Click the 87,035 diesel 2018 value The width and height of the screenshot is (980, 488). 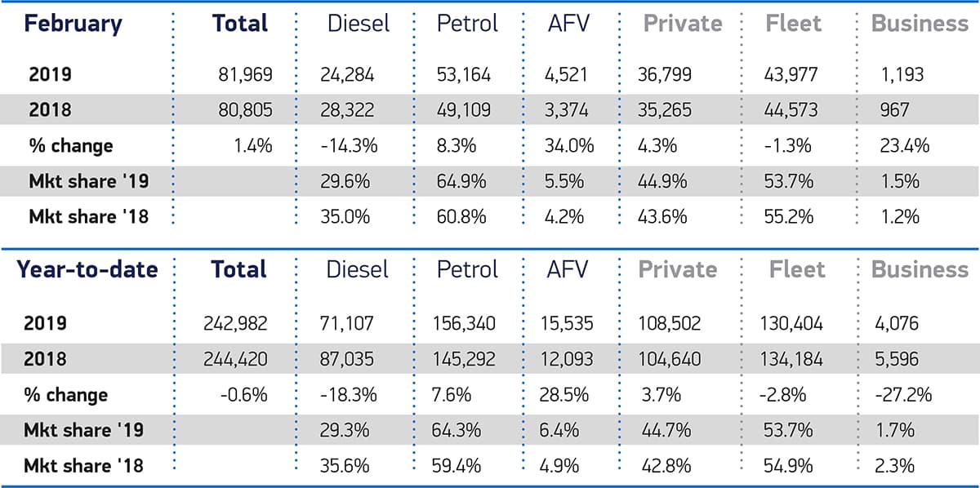point(348,359)
